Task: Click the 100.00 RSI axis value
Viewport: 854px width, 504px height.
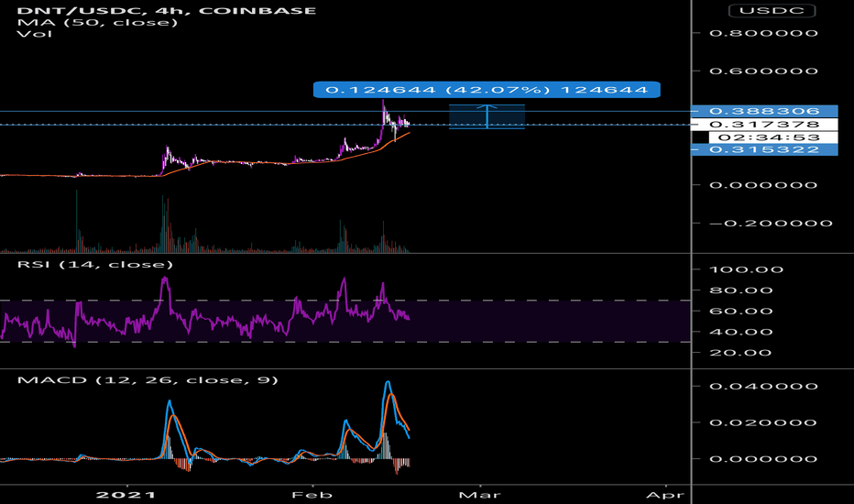Action: click(x=746, y=269)
